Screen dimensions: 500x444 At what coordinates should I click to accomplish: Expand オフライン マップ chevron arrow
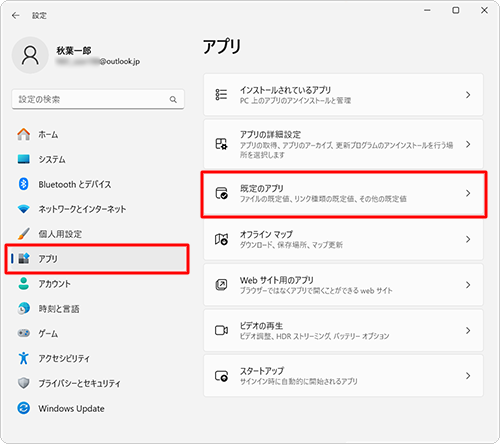[x=468, y=239]
